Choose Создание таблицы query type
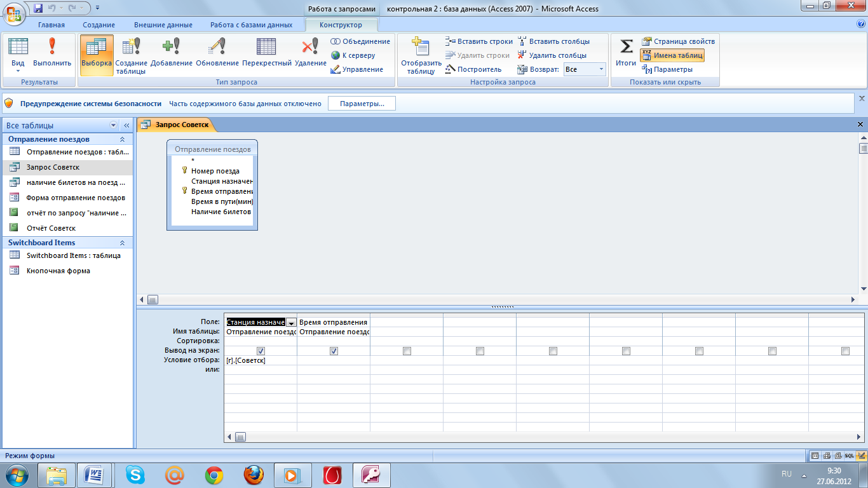Image resolution: width=868 pixels, height=488 pixels. pos(131,55)
